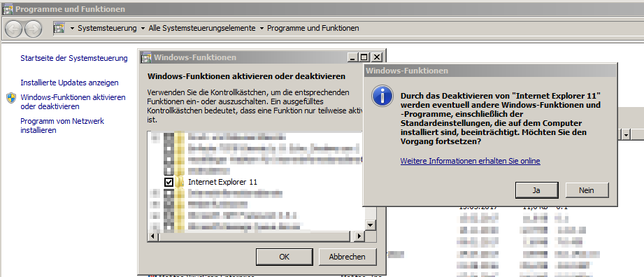Expand dropdown arrow before Programme und Funktionen
Viewport: 644px width, 277px height.
point(262,29)
